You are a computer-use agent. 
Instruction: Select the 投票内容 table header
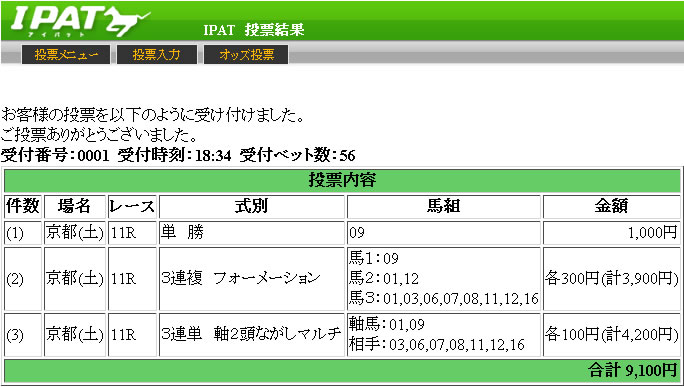tap(342, 180)
